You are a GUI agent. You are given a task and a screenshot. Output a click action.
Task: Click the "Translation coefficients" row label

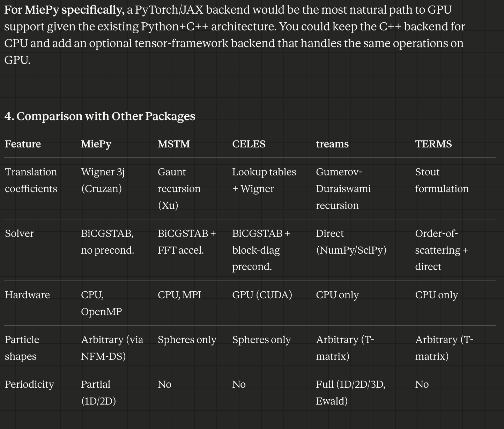tap(31, 180)
